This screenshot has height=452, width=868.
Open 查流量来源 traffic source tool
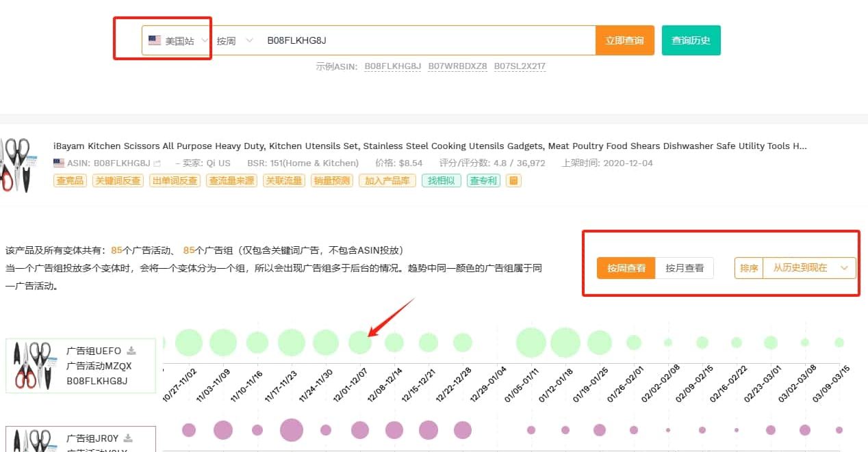click(x=231, y=181)
